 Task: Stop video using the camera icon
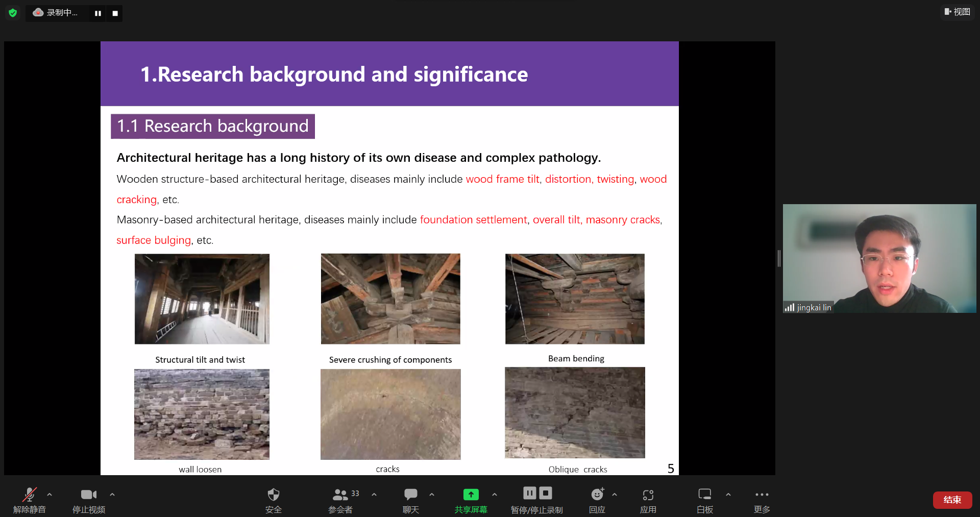(x=89, y=494)
